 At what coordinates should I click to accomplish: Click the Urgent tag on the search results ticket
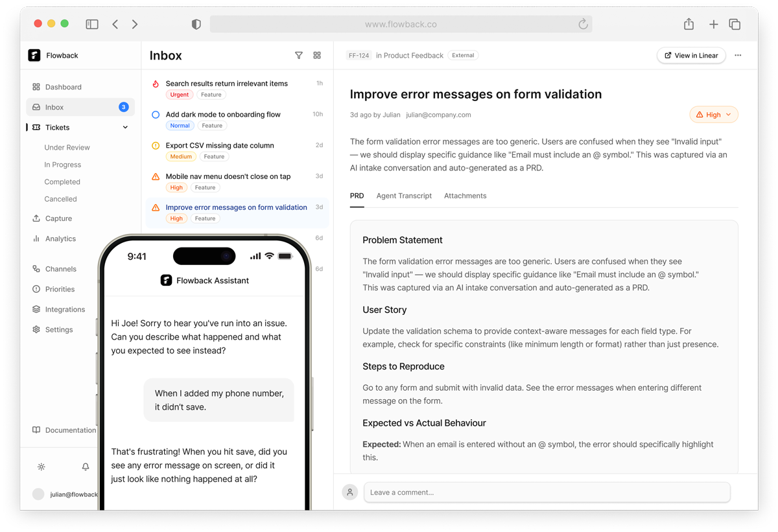[x=180, y=95]
